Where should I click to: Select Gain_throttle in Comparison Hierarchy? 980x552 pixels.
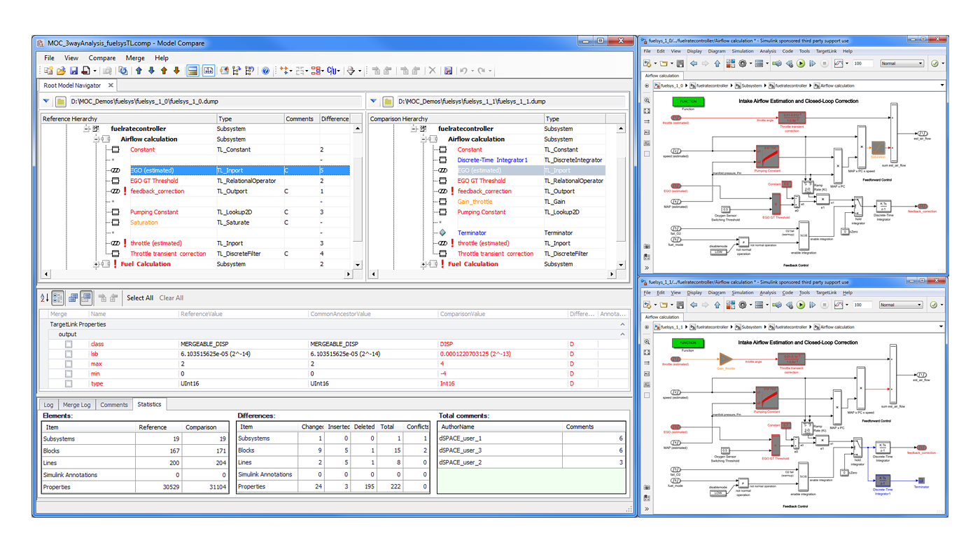click(475, 202)
